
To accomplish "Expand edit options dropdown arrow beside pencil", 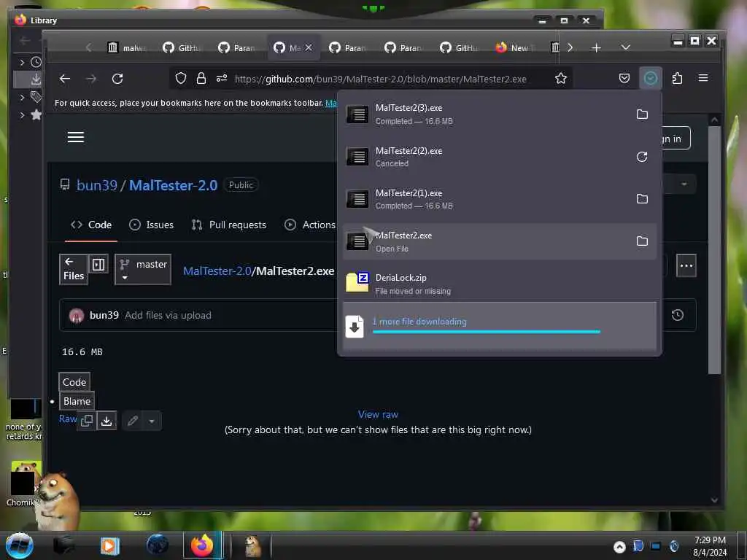I will point(152,421).
